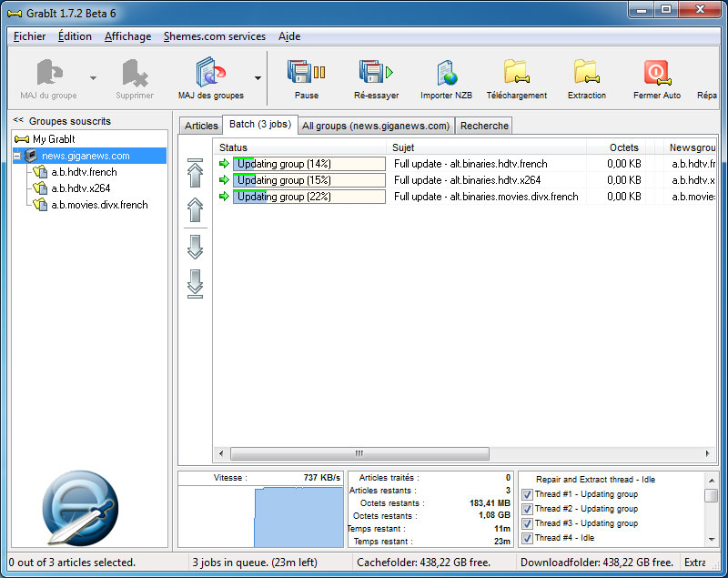
Task: Select the a.b.movies.divx.french group
Action: coord(99,205)
